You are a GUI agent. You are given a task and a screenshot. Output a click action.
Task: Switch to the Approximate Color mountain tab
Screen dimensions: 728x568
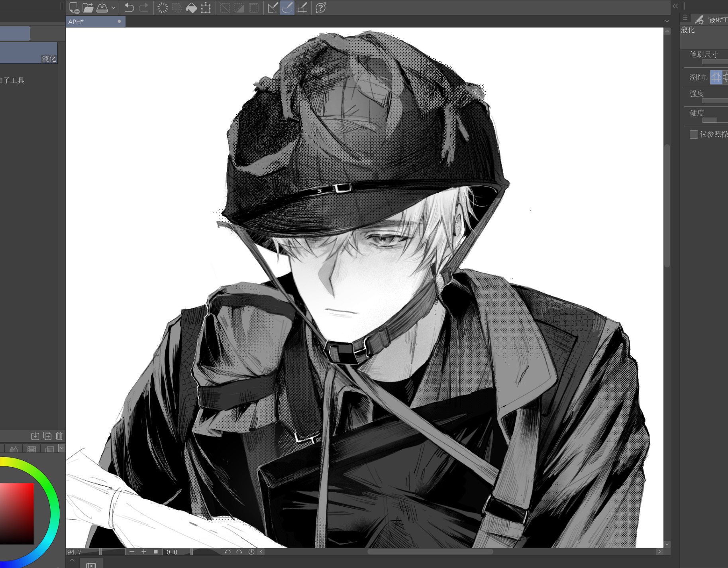point(14,449)
